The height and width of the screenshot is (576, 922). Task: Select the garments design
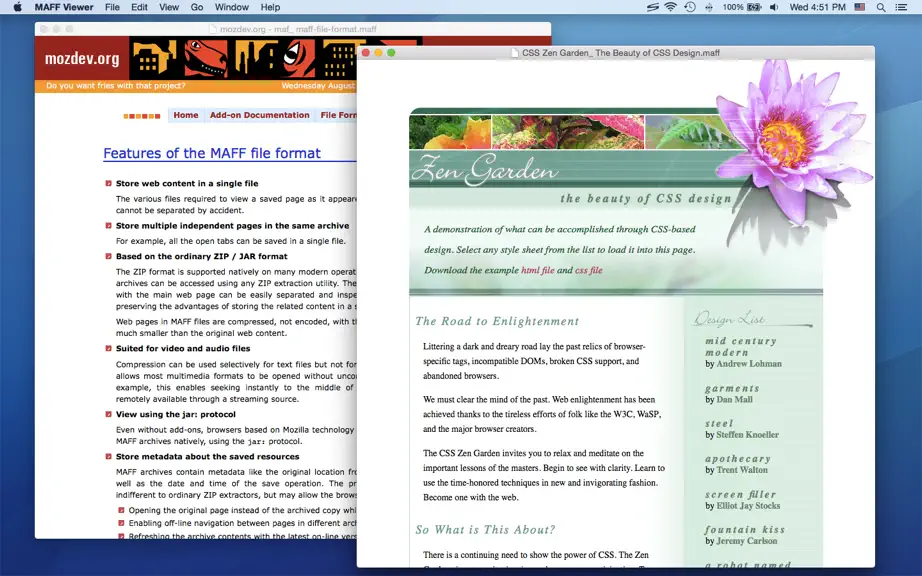[x=732, y=389]
